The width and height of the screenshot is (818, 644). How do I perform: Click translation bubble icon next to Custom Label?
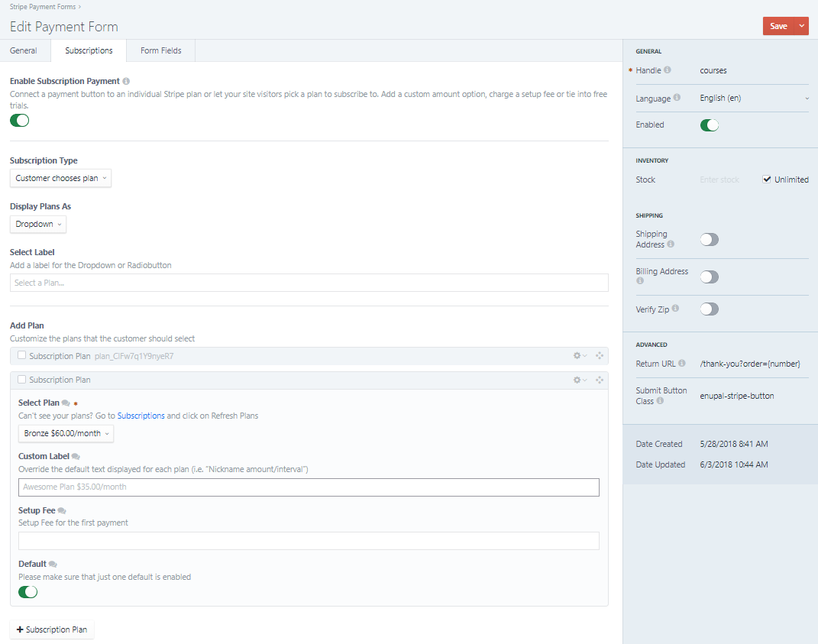(76, 457)
